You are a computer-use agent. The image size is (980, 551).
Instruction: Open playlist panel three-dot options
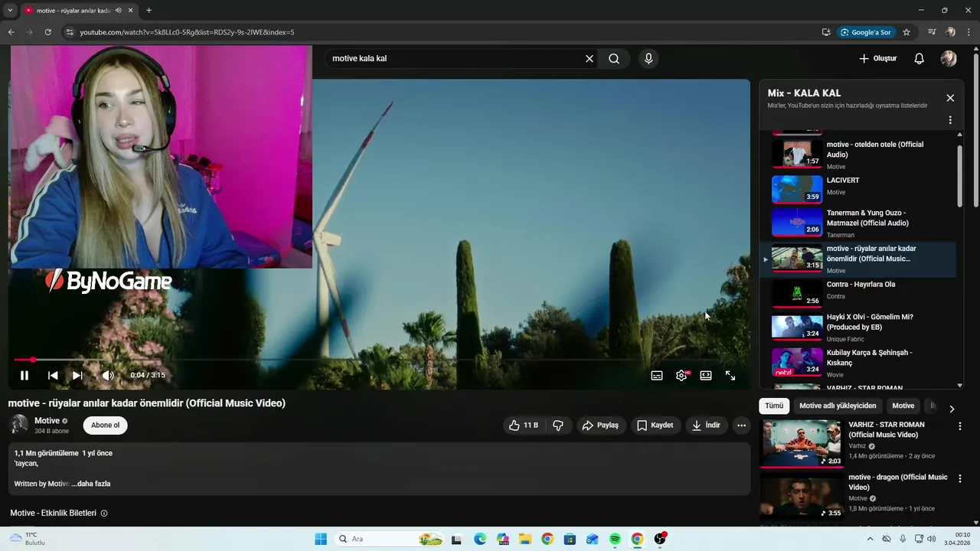point(950,120)
